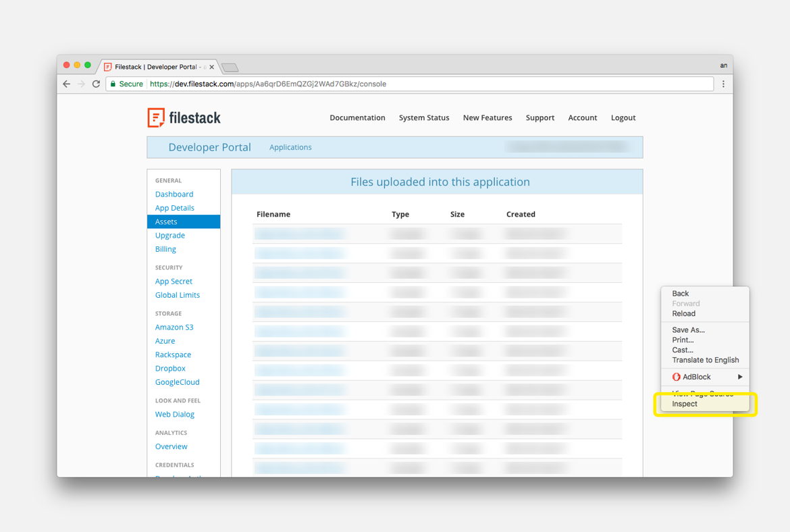Click Logout in the top navigation
This screenshot has height=532, width=790.
(x=623, y=117)
